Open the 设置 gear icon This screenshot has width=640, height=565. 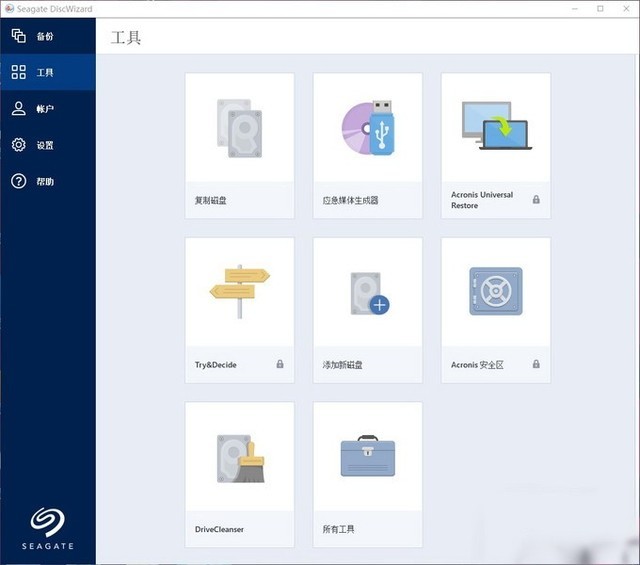pos(18,145)
